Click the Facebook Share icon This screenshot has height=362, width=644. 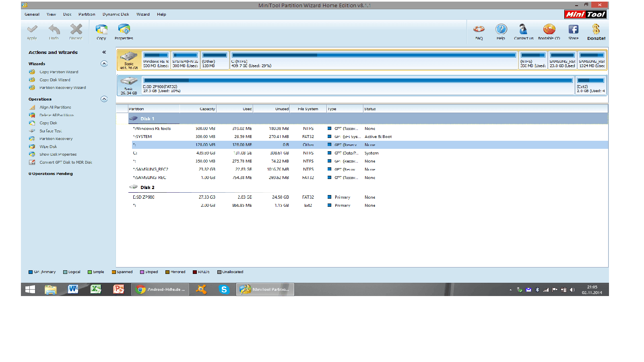[574, 29]
